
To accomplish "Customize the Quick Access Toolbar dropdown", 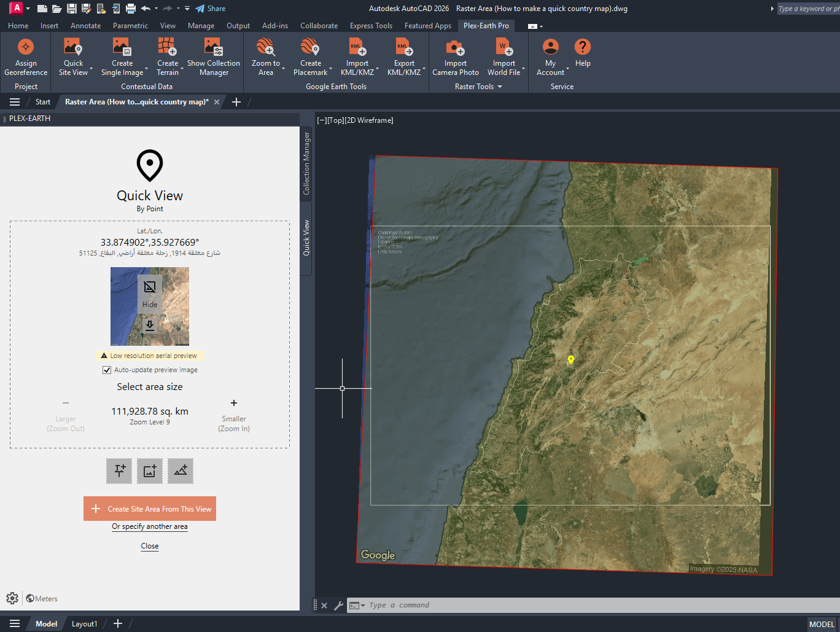I will (x=187, y=9).
